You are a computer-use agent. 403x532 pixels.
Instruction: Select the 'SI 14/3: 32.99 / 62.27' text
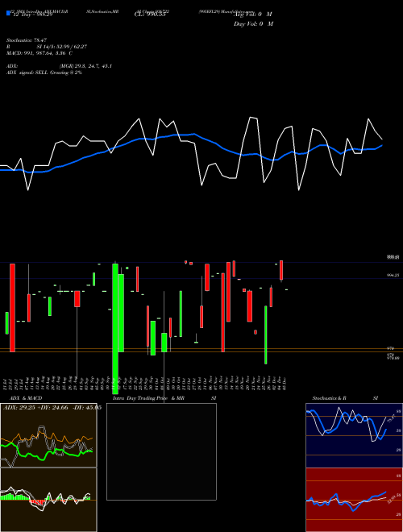click(62, 47)
